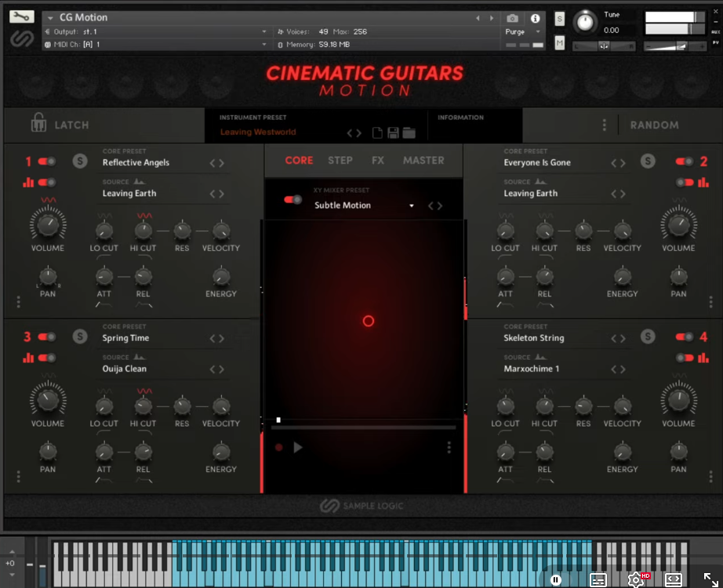This screenshot has height=588, width=723.
Task: Switch to the FX tab
Action: coord(377,160)
